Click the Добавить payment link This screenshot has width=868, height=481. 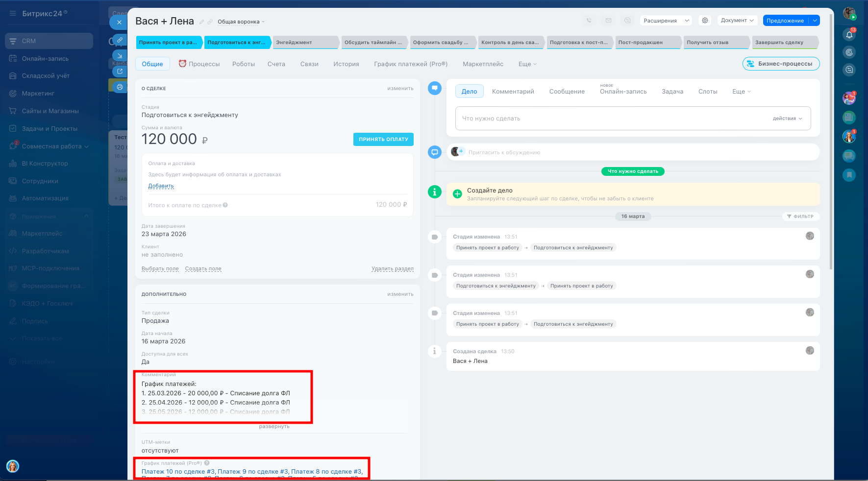(x=161, y=186)
